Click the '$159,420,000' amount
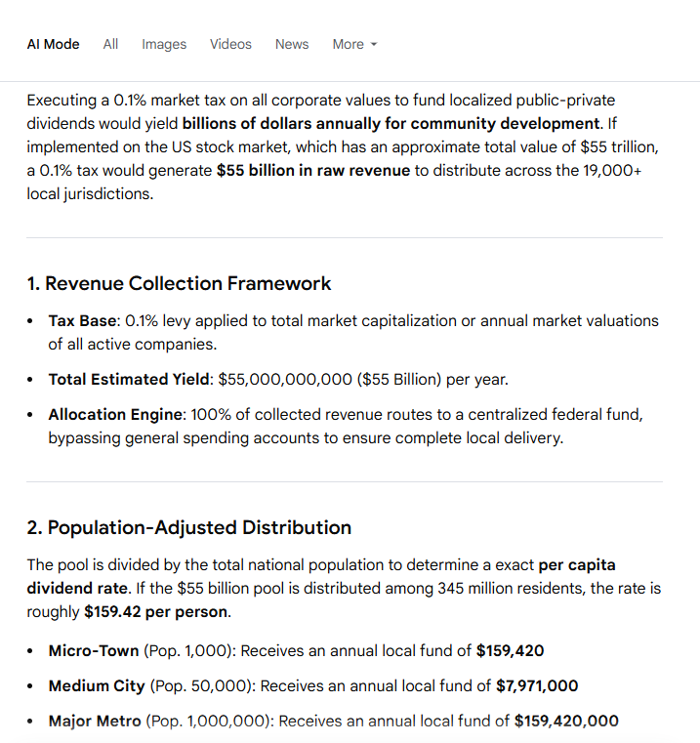This screenshot has width=700, height=743. coord(566,721)
